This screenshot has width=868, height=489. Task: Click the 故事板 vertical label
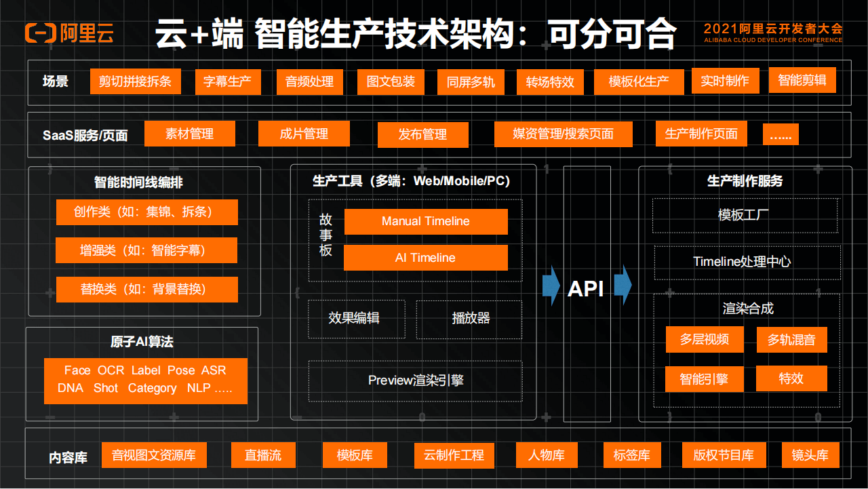326,235
